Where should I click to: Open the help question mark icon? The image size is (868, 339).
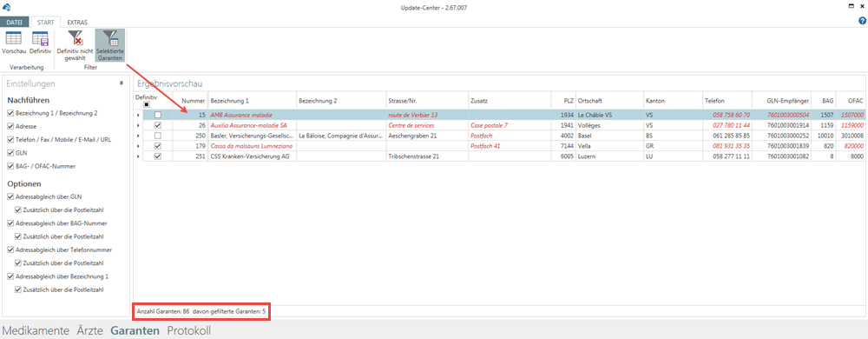pos(862,21)
